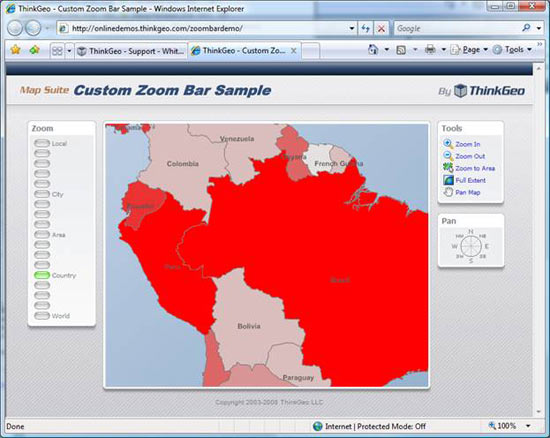Set zoom bar to World level
Screen dimensions: 550x438
[42, 316]
